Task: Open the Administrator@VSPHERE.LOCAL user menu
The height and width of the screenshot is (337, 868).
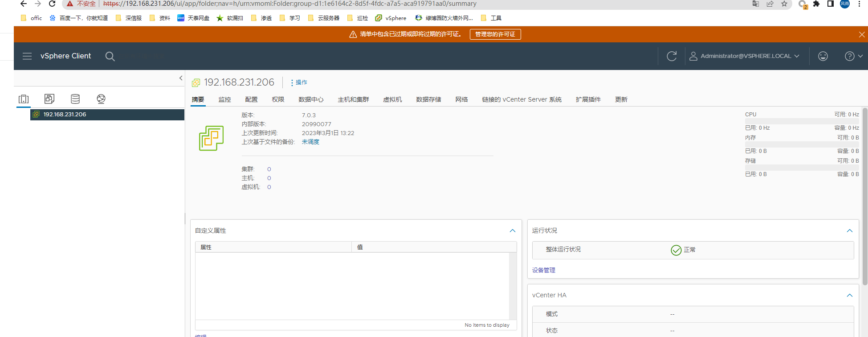Action: coord(744,56)
